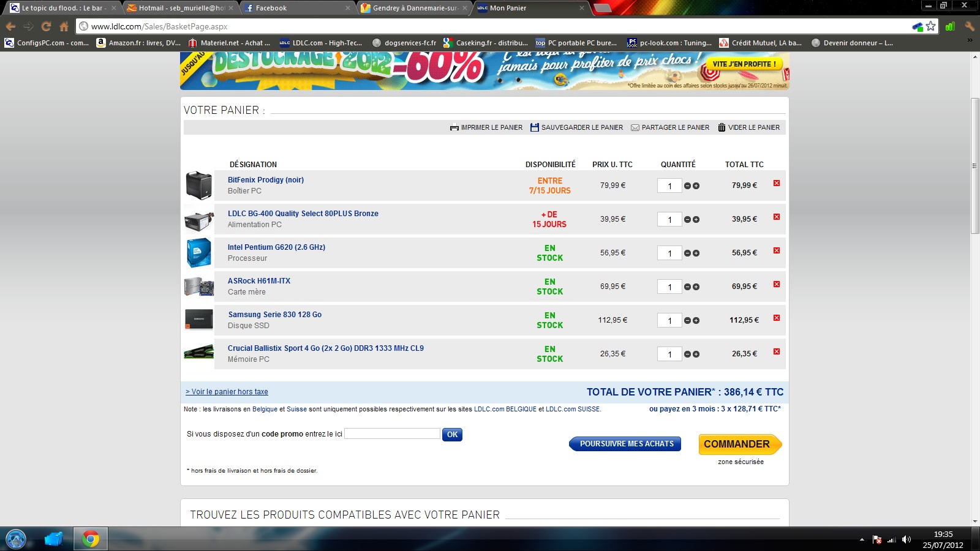Click the envelope icon for Partager le panier

(x=635, y=127)
